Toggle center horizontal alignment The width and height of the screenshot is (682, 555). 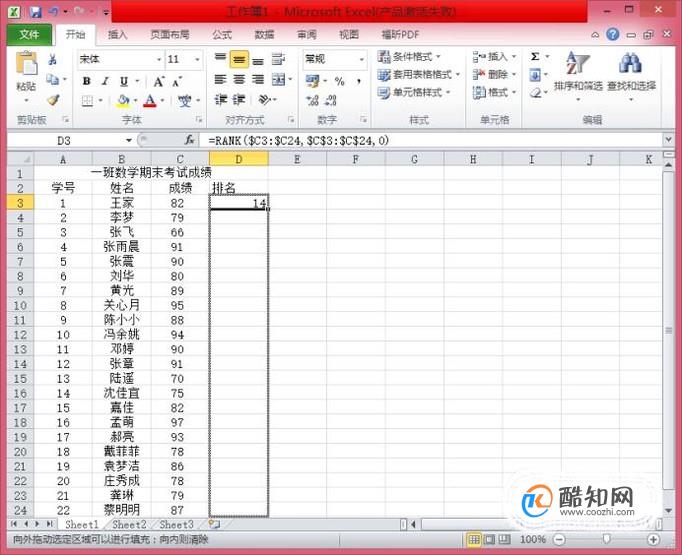pos(239,80)
